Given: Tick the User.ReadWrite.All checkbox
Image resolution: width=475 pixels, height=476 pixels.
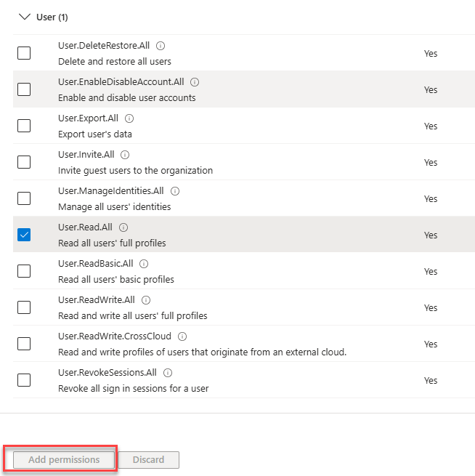Looking at the screenshot, I should (24, 307).
